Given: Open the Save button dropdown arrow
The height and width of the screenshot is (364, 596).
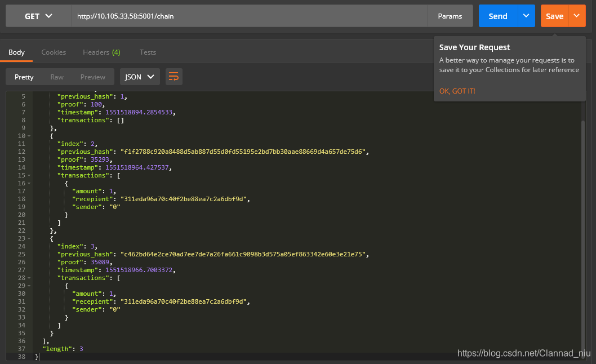Looking at the screenshot, I should 577,16.
